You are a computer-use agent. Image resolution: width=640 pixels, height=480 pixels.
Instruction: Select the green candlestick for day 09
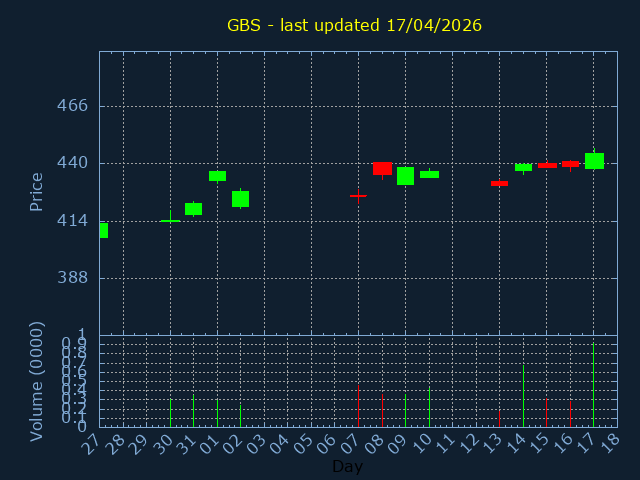pyautogui.click(x=405, y=176)
